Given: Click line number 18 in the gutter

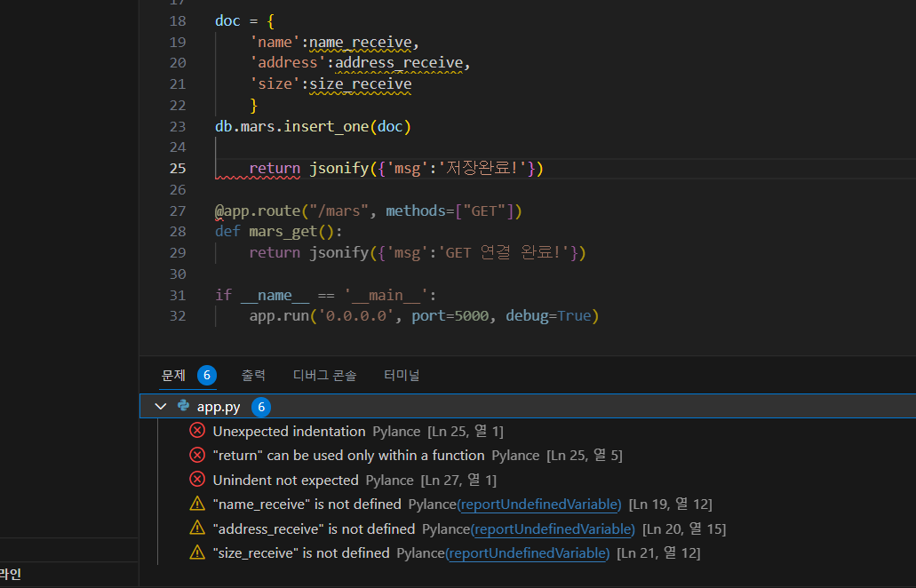Looking at the screenshot, I should tap(178, 21).
